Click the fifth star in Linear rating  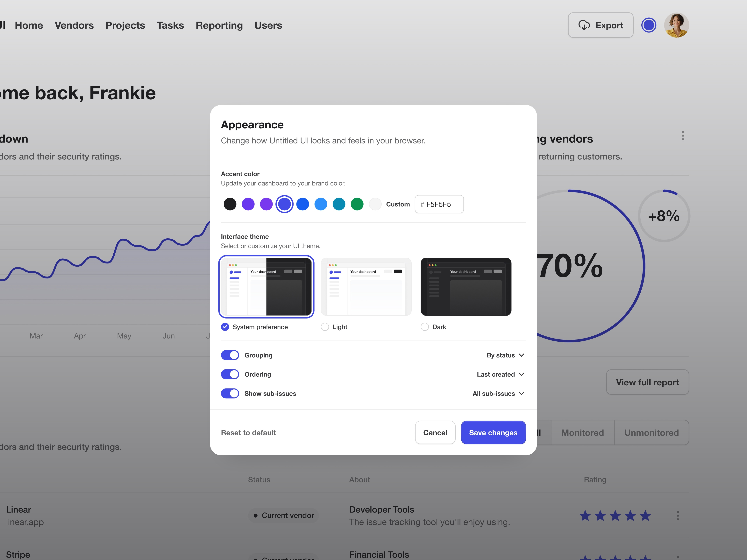tap(645, 515)
